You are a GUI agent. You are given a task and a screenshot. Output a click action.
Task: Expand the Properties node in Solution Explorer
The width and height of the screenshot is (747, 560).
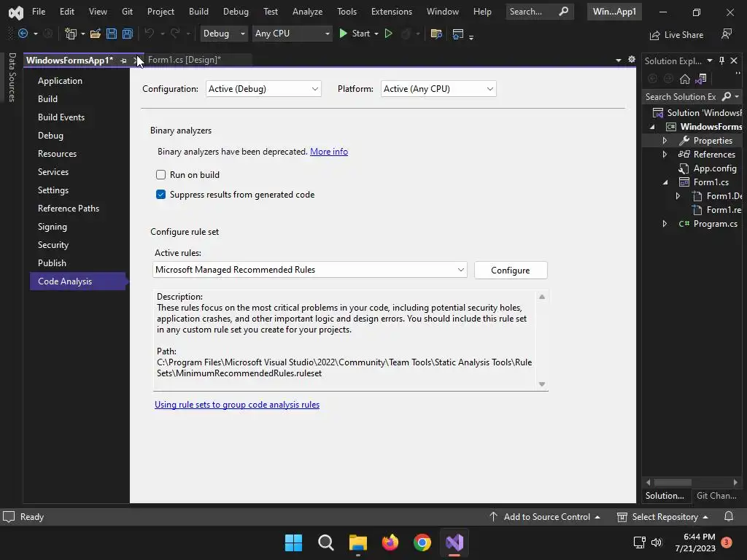pyautogui.click(x=665, y=141)
